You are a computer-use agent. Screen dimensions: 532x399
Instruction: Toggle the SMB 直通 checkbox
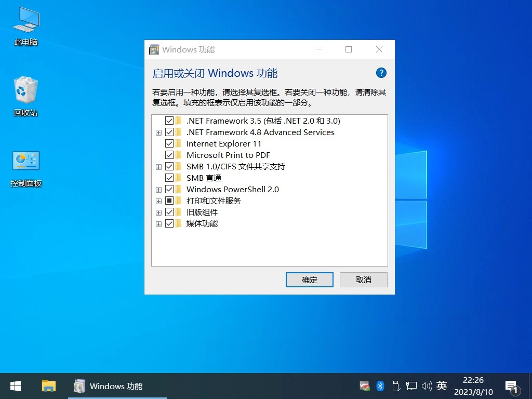click(x=169, y=178)
